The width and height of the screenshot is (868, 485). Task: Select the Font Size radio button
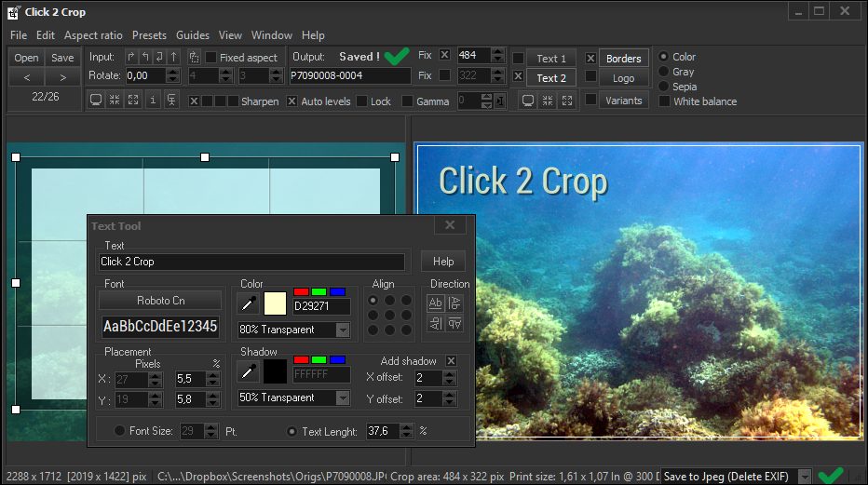pyautogui.click(x=119, y=431)
